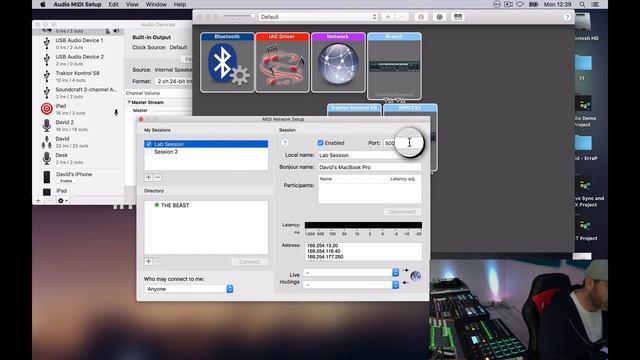Toggle the Enabled checkbox for session

320,143
